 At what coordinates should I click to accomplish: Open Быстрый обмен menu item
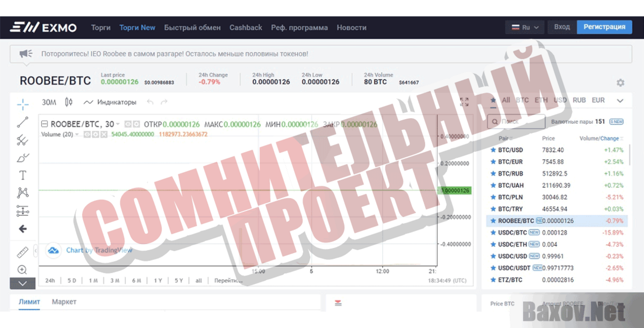[x=192, y=27]
